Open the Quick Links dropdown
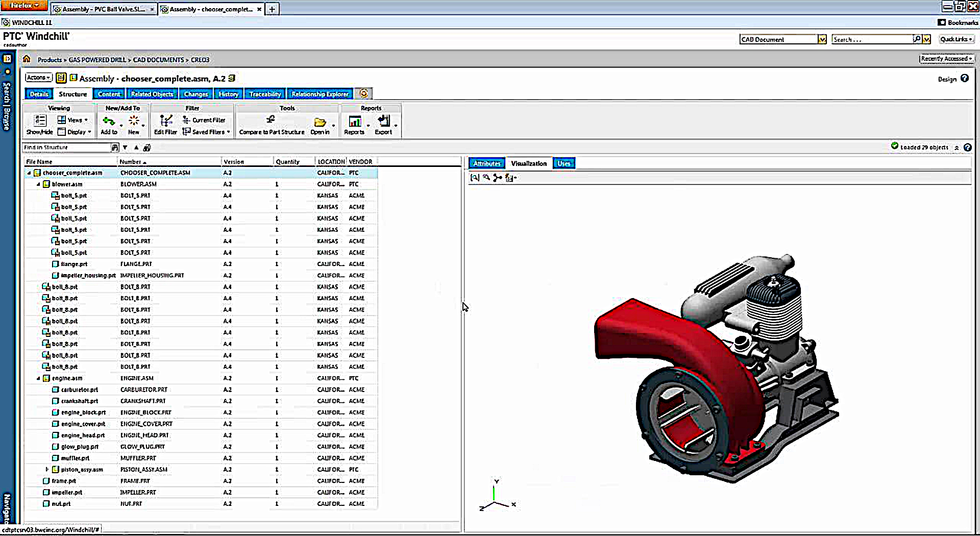This screenshot has width=980, height=536. click(x=956, y=39)
